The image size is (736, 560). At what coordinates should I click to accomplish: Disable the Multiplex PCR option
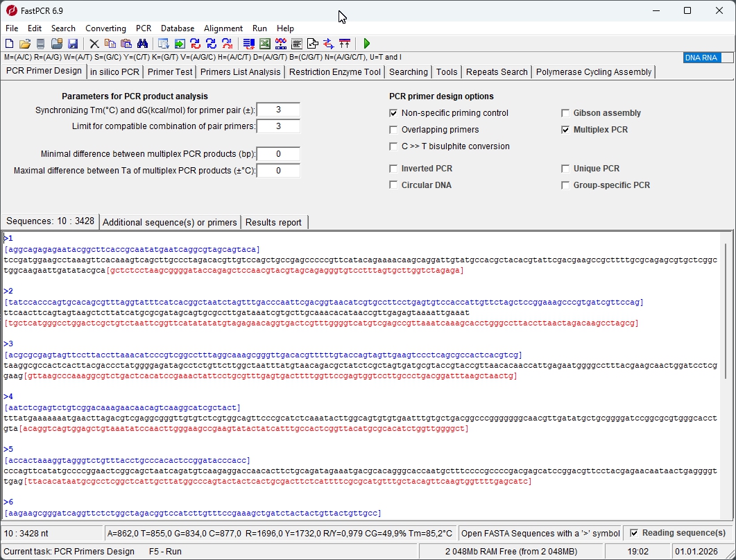coord(565,129)
